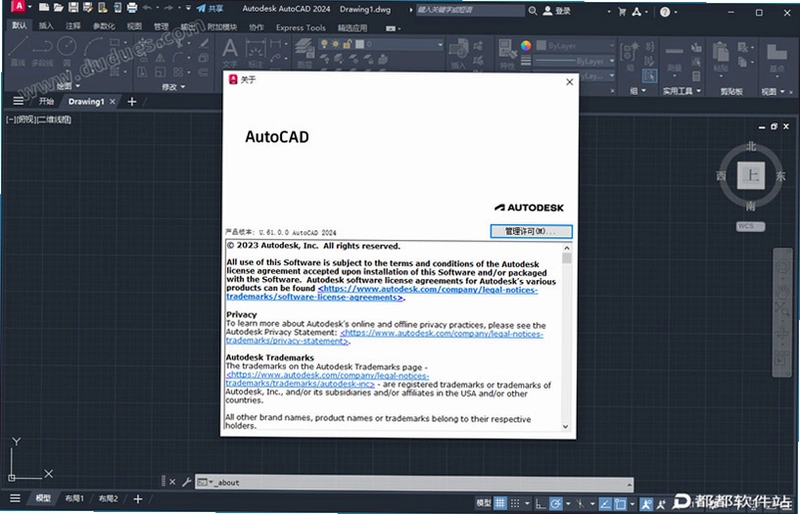Click the search magnifier icon in title bar
Viewport: 800px width, 514px height.
click(x=533, y=10)
